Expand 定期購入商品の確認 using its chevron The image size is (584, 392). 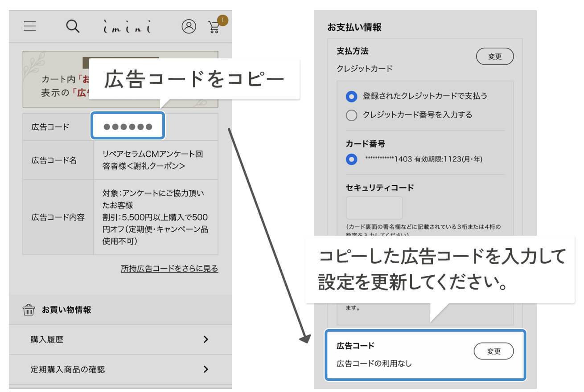206,369
